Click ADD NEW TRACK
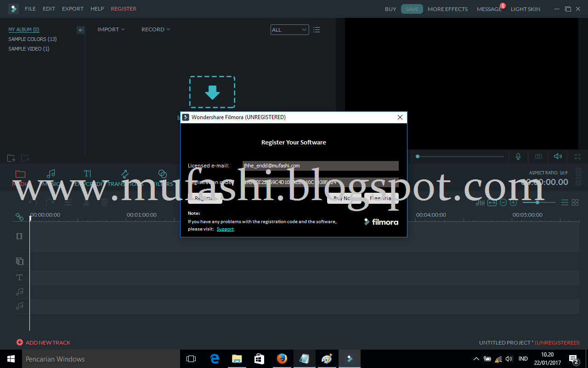 click(x=44, y=342)
